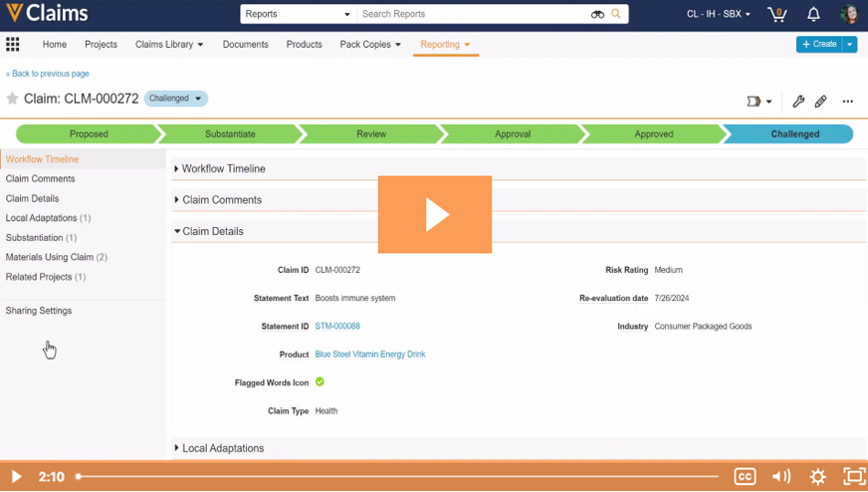
Task: Toggle fullscreen video mode
Action: [853, 477]
